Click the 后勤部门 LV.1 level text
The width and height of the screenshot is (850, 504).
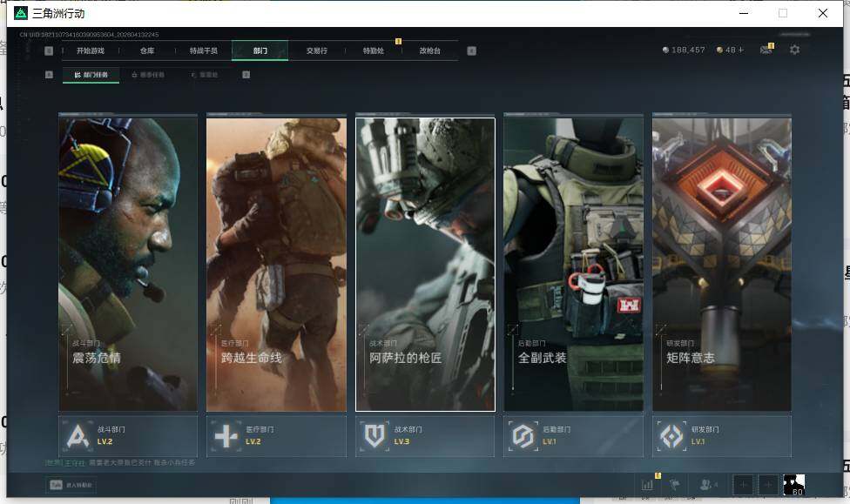tap(550, 441)
